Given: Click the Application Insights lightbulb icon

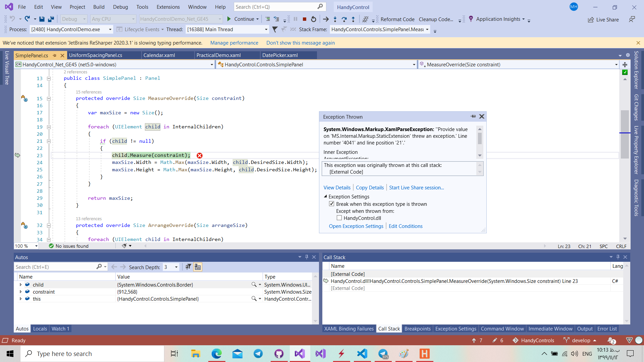Looking at the screenshot, I should (x=471, y=19).
